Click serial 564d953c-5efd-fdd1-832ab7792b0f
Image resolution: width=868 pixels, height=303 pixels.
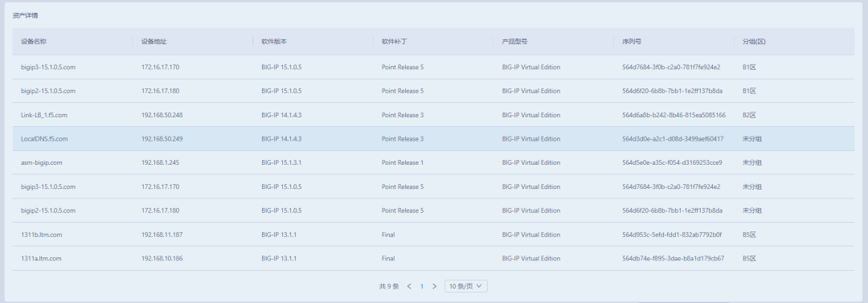672,235
